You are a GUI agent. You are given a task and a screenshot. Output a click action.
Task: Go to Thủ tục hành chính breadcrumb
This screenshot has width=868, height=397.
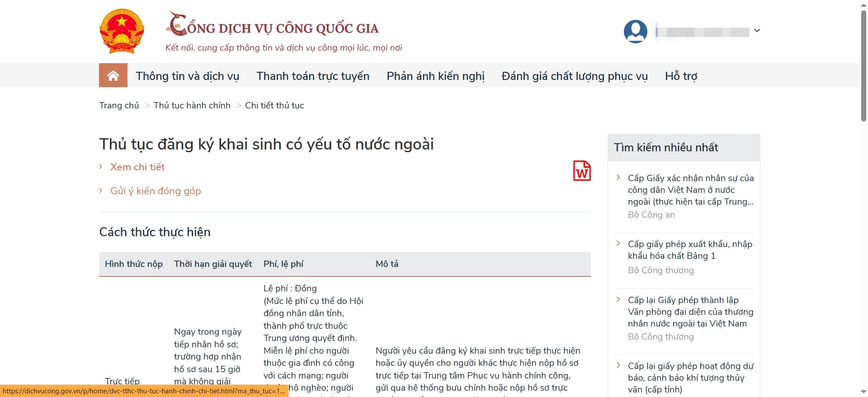tap(192, 105)
